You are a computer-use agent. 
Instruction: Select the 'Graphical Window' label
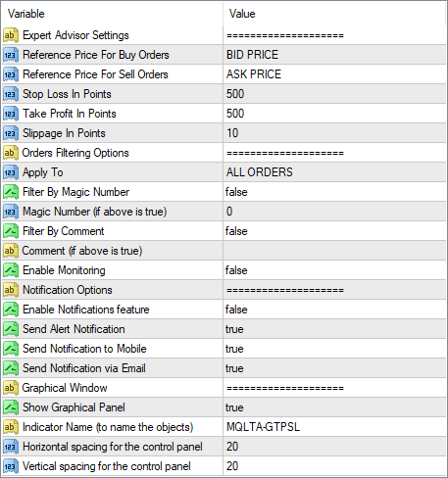click(x=65, y=388)
